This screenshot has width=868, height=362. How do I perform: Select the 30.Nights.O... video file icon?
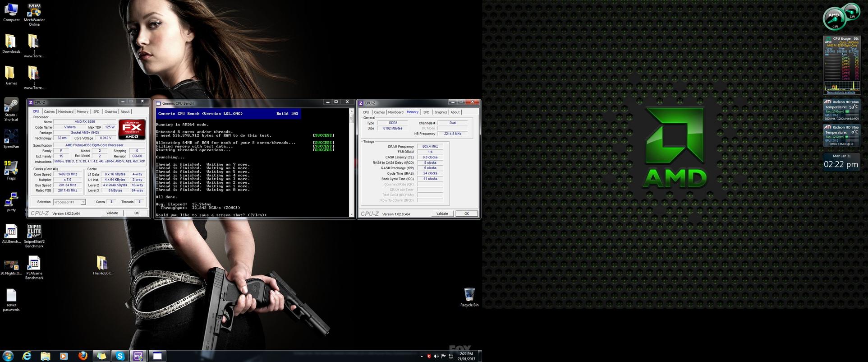[x=11, y=267]
